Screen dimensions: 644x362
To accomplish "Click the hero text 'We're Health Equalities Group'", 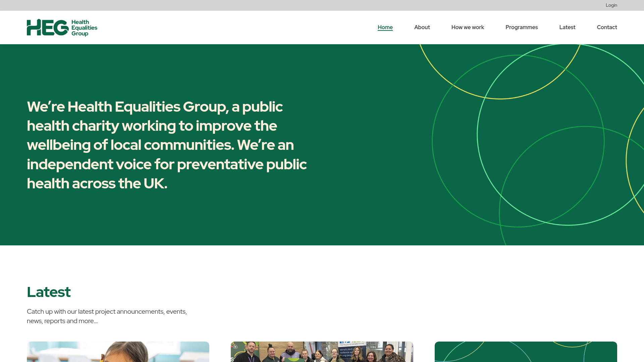I will 126,107.
